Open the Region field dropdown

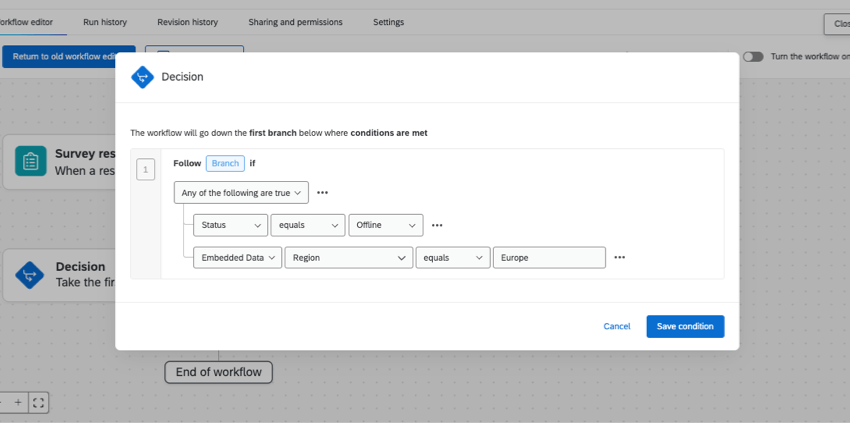click(348, 257)
